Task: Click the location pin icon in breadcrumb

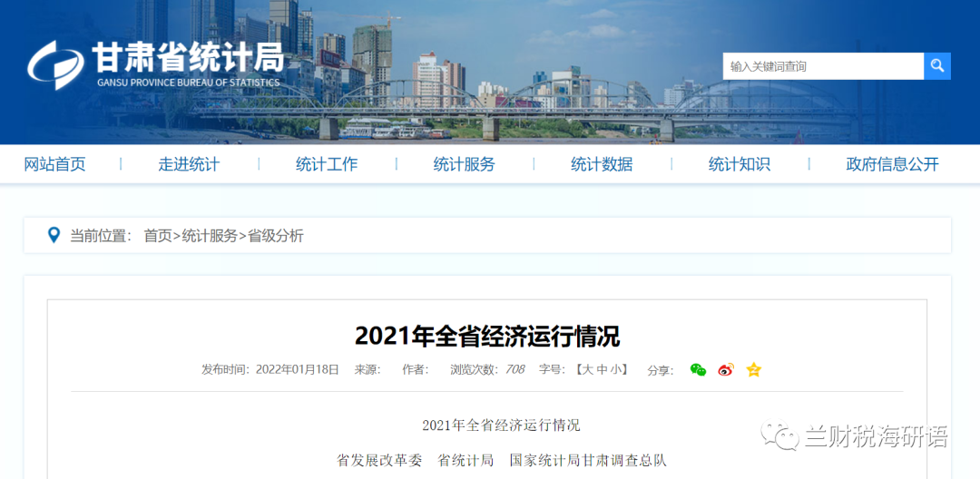Action: 54,236
